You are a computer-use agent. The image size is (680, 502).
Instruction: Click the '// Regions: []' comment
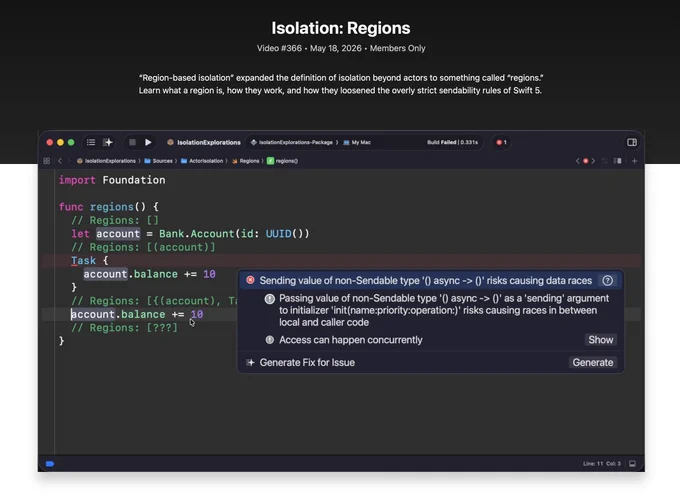tap(115, 220)
